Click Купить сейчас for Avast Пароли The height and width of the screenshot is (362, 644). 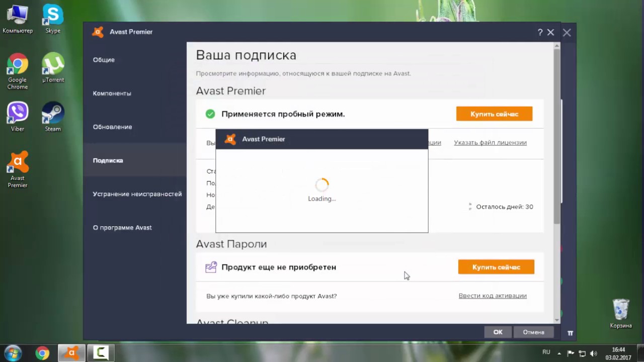496,267
